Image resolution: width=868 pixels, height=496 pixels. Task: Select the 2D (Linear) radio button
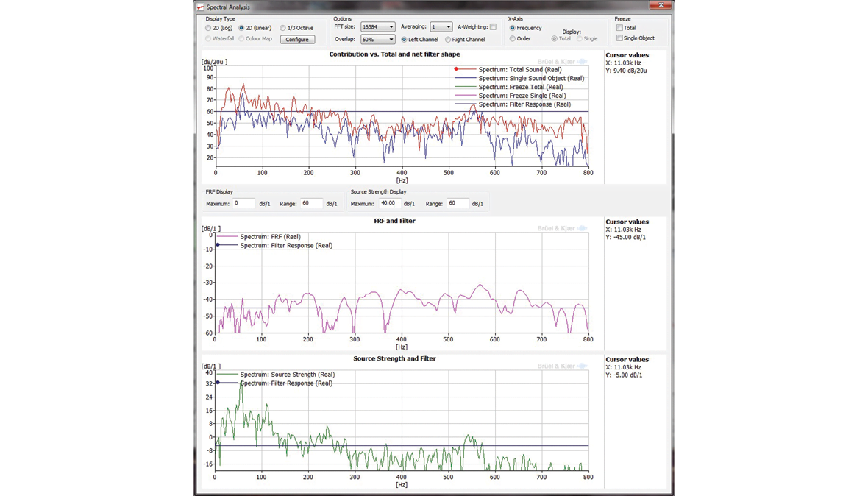pyautogui.click(x=241, y=28)
